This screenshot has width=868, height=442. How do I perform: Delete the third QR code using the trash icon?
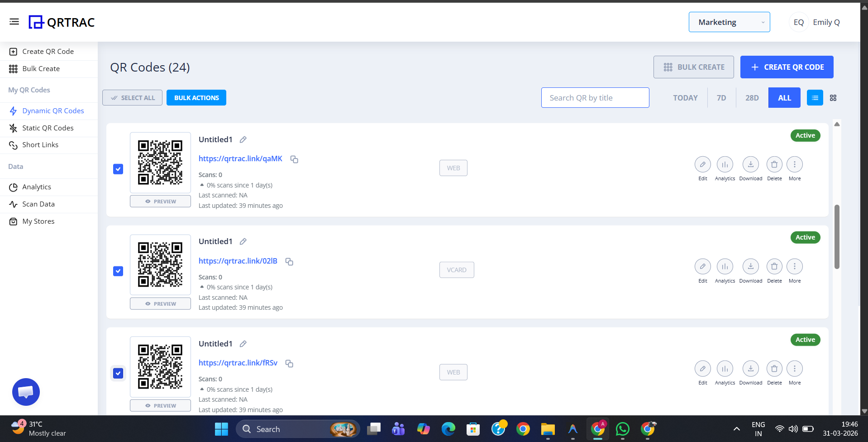(x=774, y=369)
